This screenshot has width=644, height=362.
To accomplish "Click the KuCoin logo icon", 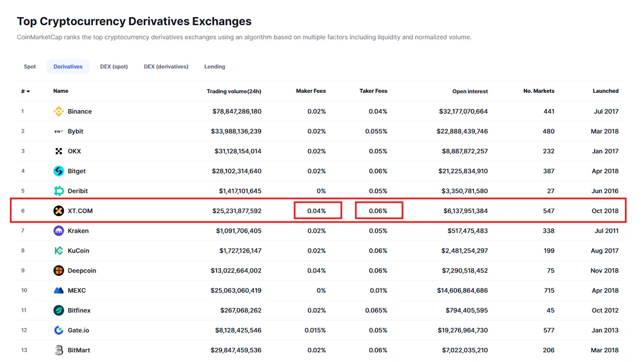I will click(x=59, y=250).
